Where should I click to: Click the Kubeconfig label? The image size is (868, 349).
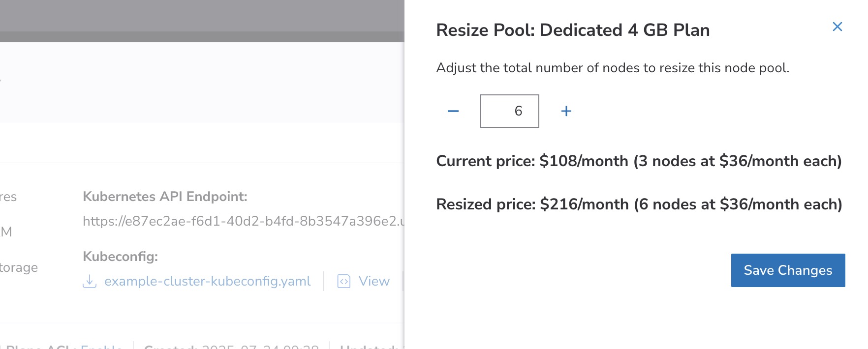point(120,257)
